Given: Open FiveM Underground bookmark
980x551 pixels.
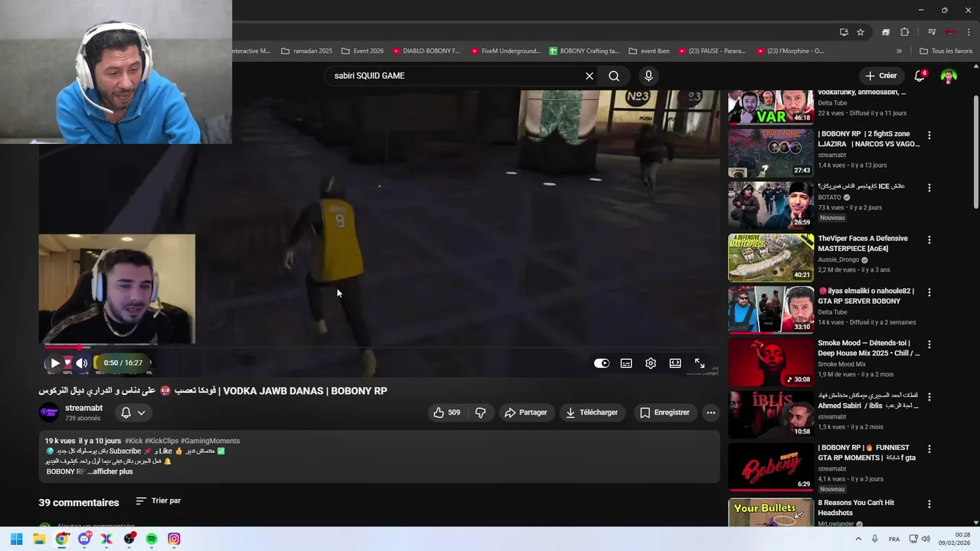Looking at the screenshot, I should point(505,51).
